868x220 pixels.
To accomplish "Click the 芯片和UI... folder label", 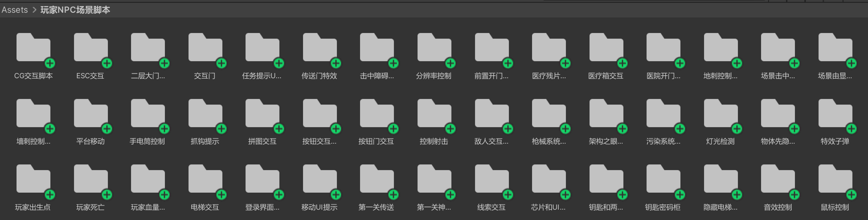I will coord(549,207).
